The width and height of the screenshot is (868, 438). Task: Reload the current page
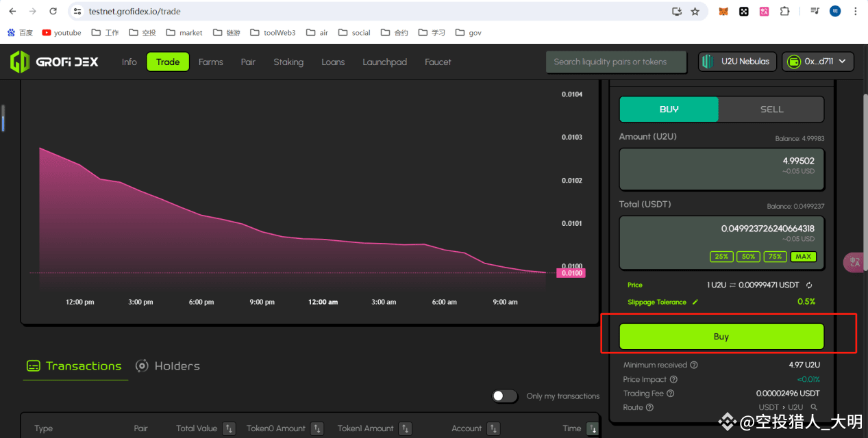point(53,12)
